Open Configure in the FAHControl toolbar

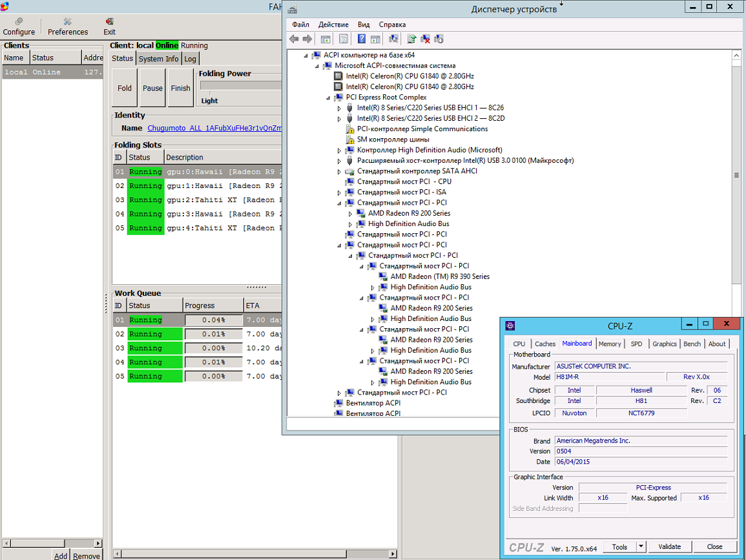19,26
